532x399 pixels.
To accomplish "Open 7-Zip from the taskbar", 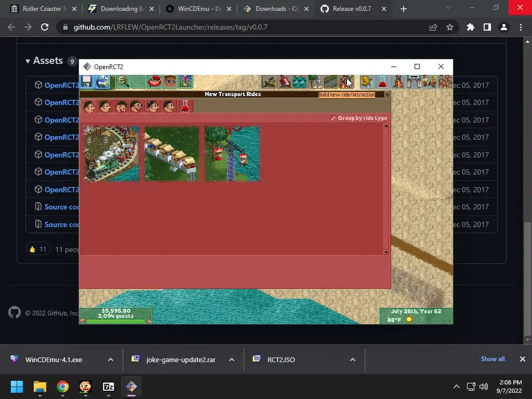I will click(109, 387).
